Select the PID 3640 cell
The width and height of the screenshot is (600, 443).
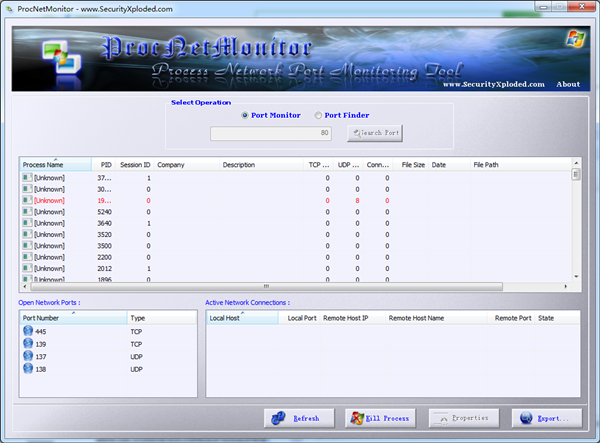click(104, 223)
